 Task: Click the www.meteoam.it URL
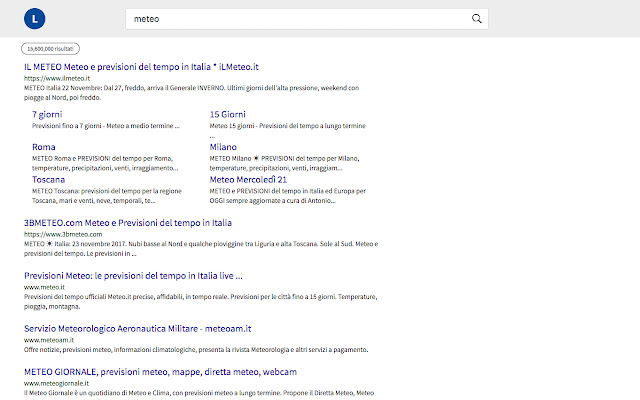[x=49, y=339]
